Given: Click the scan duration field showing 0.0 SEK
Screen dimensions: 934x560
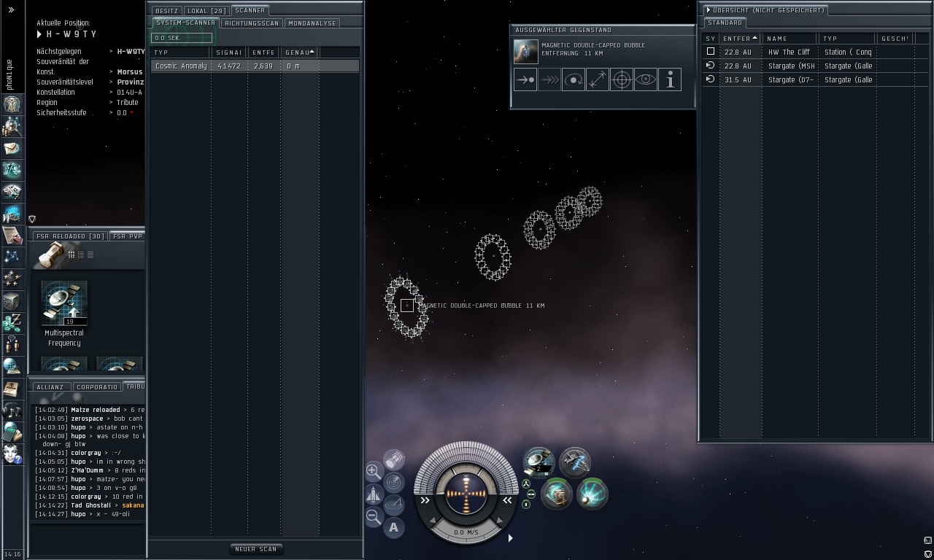Looking at the screenshot, I should [182, 38].
